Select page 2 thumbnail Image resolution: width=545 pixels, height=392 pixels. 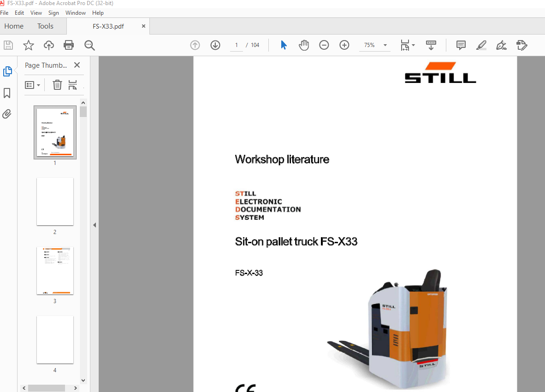click(x=55, y=201)
